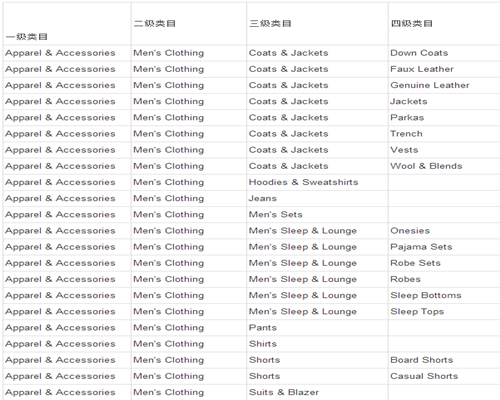Screen dimensions: 500x400
Task: Click the Genuine Leather cell
Action: point(444,85)
